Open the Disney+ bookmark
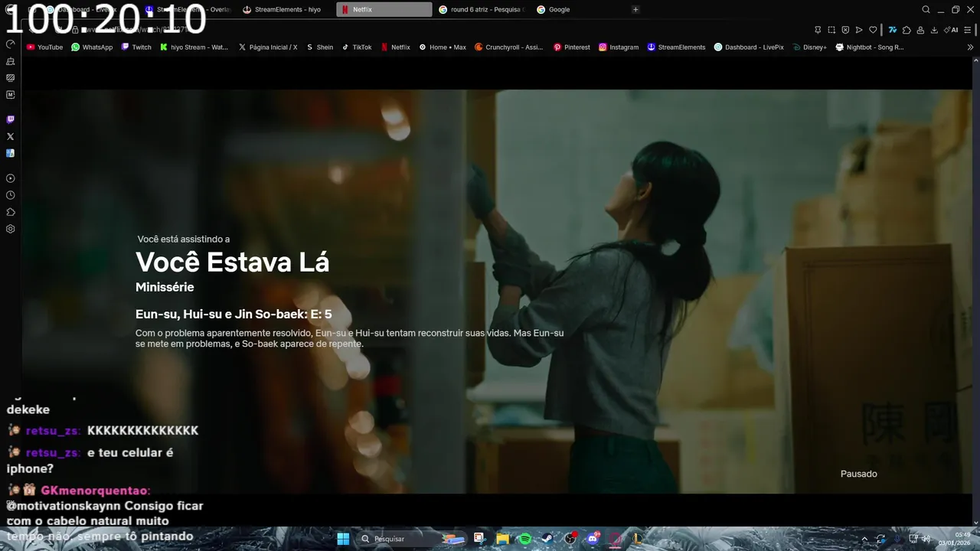 810,47
